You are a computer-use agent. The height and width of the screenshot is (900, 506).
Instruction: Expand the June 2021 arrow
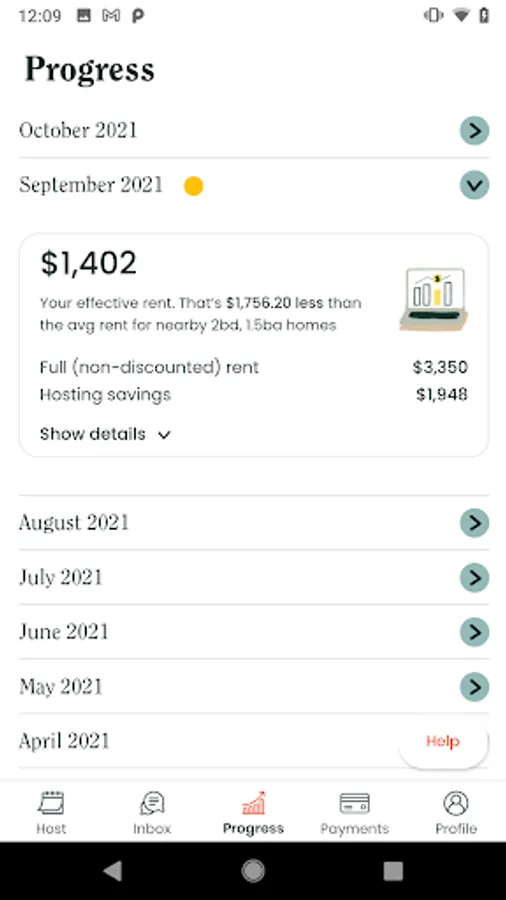click(474, 631)
